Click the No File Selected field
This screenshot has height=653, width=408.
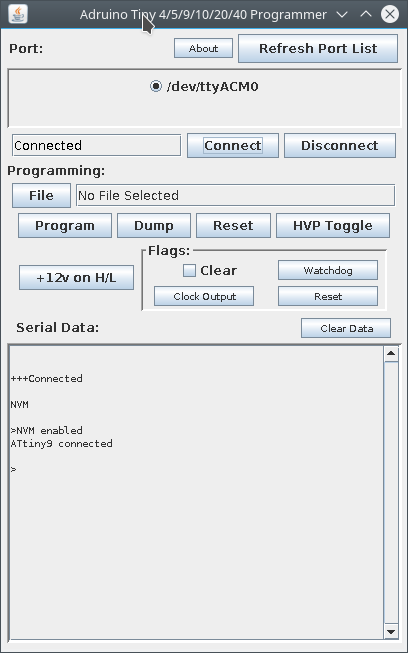tap(235, 195)
